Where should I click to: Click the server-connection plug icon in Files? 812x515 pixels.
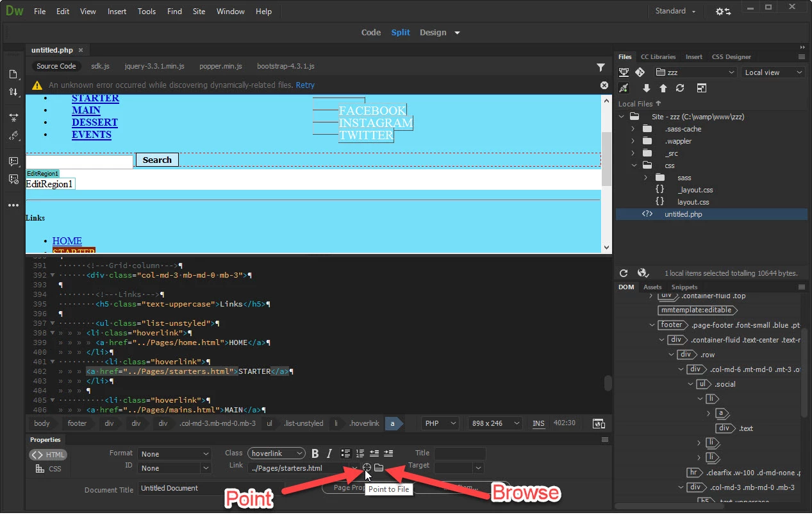pyautogui.click(x=624, y=89)
